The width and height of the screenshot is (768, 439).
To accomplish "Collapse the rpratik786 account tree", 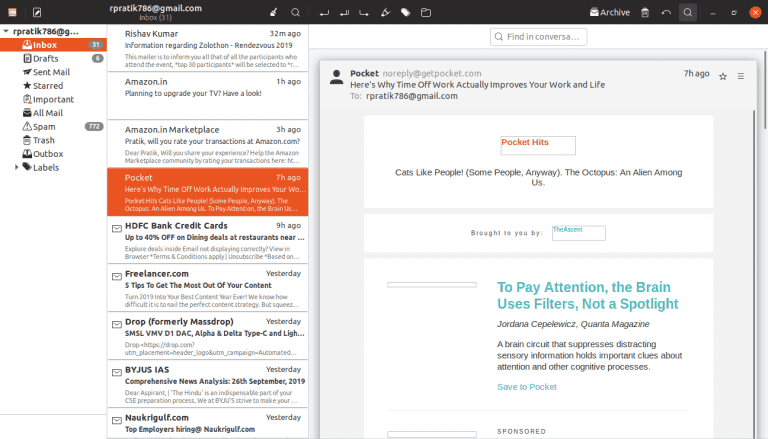I will tap(6, 31).
